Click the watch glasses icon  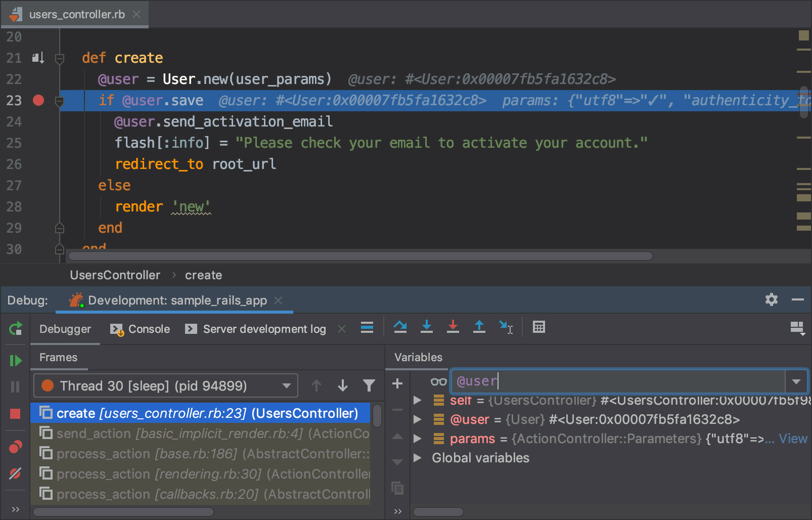point(439,381)
